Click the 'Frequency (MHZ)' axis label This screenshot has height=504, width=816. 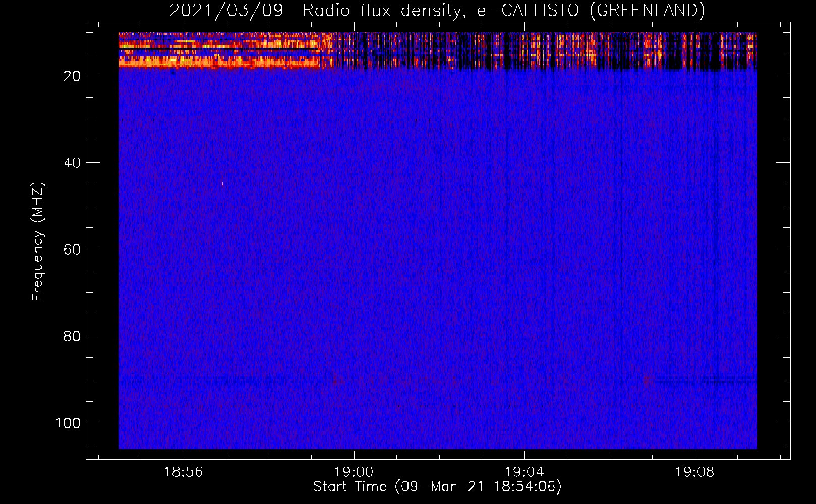(x=38, y=241)
